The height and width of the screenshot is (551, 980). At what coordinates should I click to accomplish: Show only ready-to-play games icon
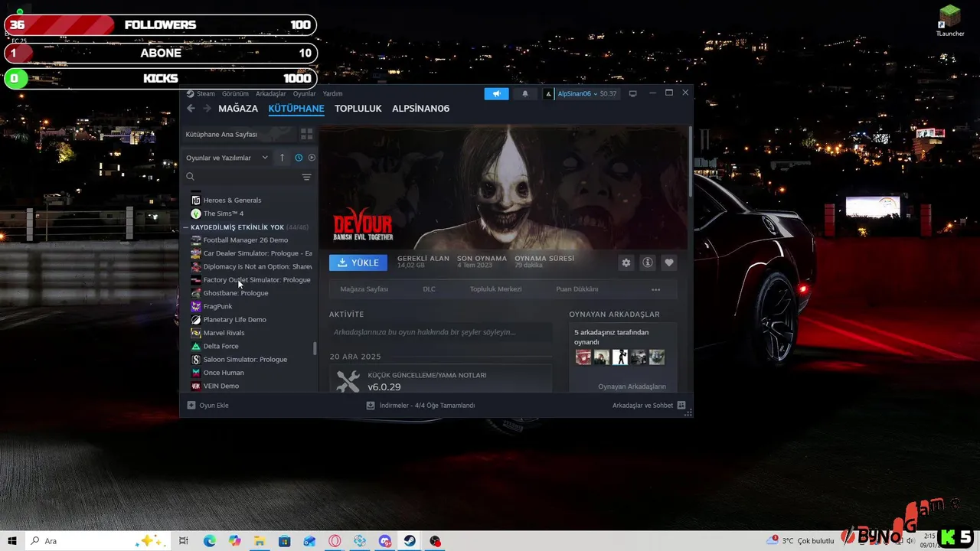(312, 158)
